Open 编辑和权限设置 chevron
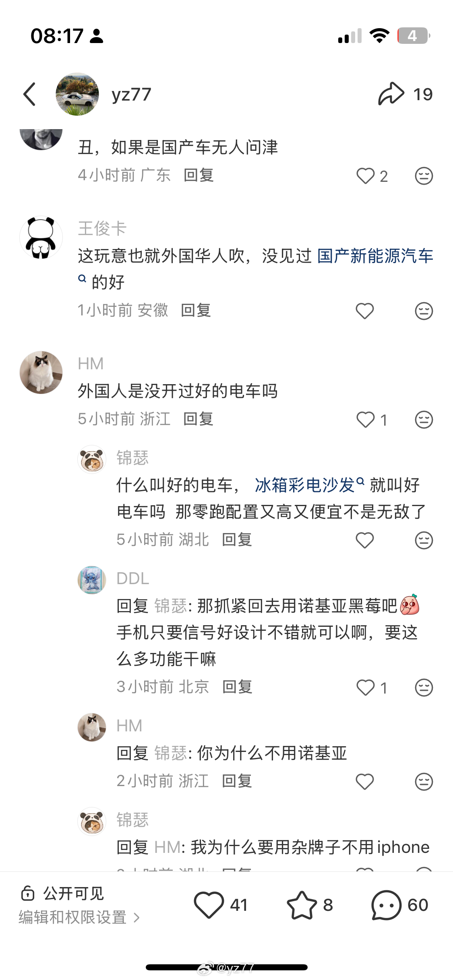This screenshot has height=980, width=453. click(137, 918)
